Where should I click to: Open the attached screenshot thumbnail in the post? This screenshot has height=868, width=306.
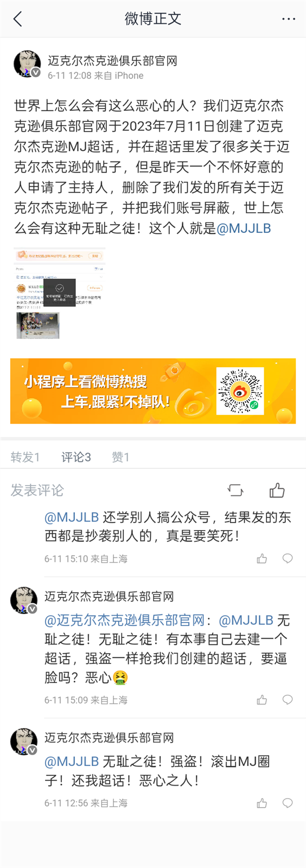[59, 293]
